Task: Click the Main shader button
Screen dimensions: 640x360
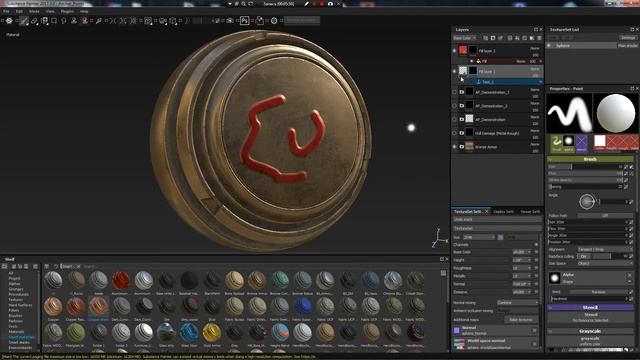Action: click(x=628, y=46)
